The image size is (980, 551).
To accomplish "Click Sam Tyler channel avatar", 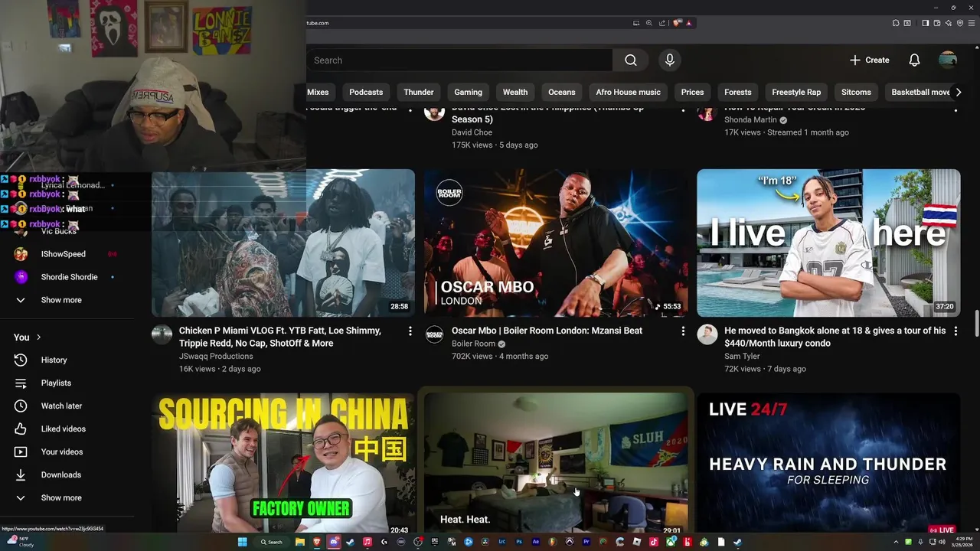I will [x=707, y=334].
